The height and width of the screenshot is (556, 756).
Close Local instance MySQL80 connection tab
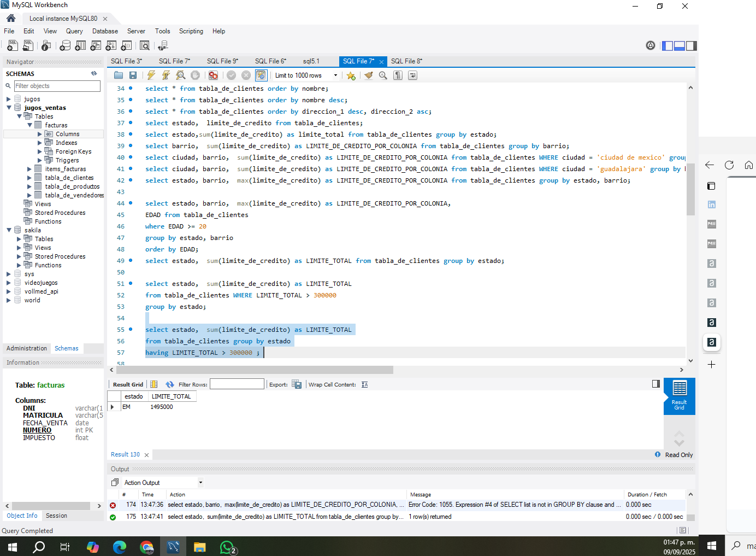coord(105,19)
